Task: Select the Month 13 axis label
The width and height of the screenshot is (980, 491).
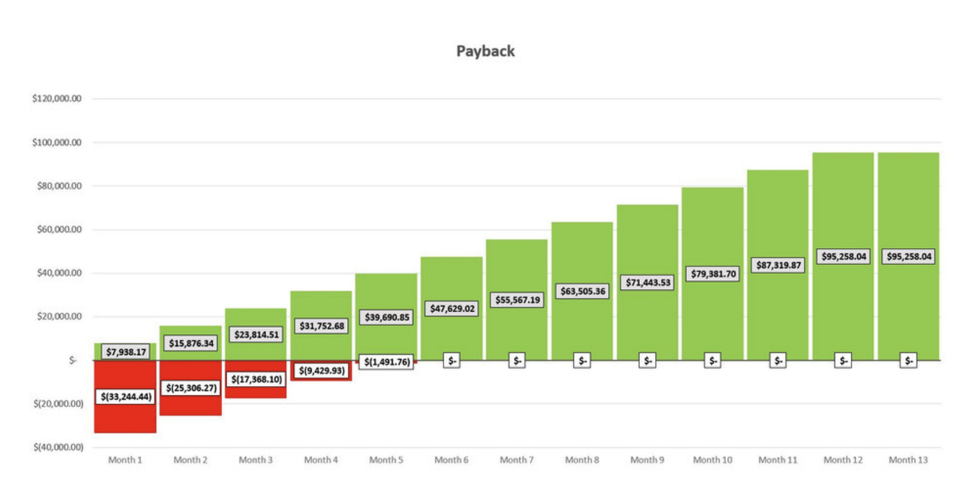Action: pos(908,460)
